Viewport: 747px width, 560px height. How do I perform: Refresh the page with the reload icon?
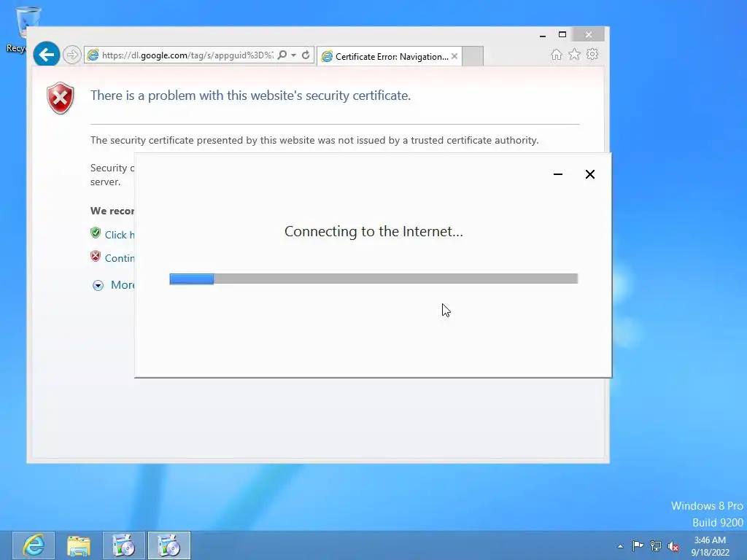click(306, 55)
